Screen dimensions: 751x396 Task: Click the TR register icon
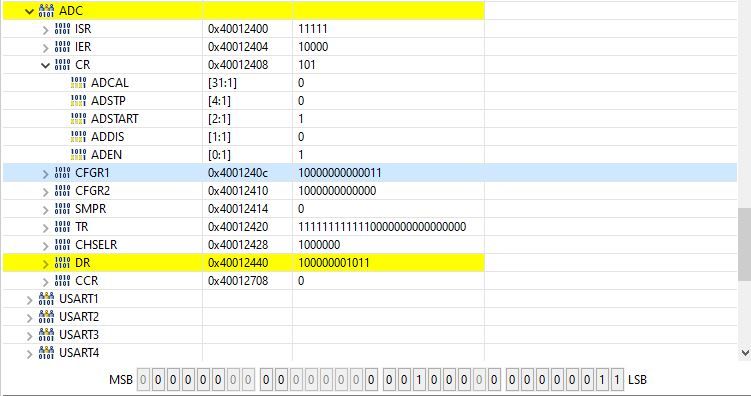[x=62, y=226]
